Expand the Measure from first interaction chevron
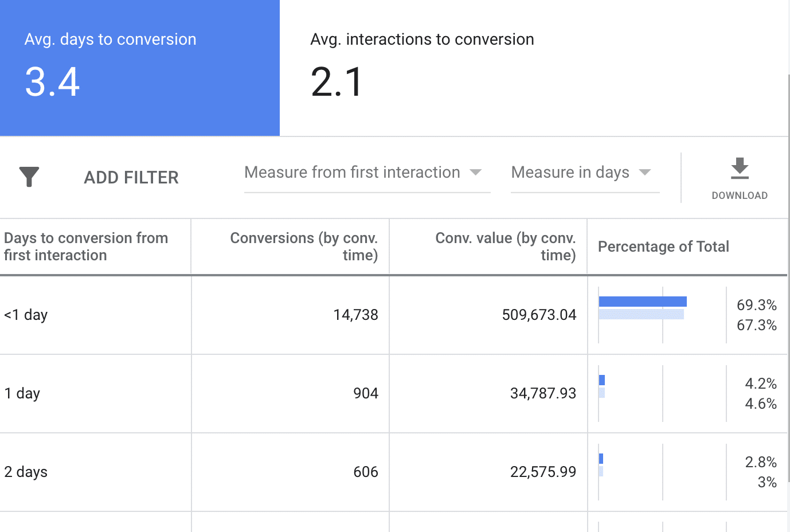The width and height of the screenshot is (790, 532). coord(476,172)
